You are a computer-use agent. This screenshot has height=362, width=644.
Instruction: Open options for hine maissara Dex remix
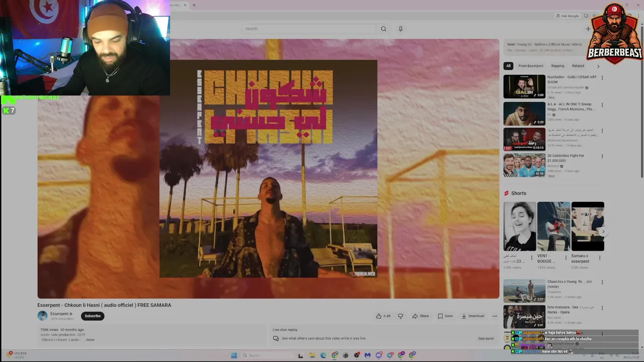click(x=602, y=308)
